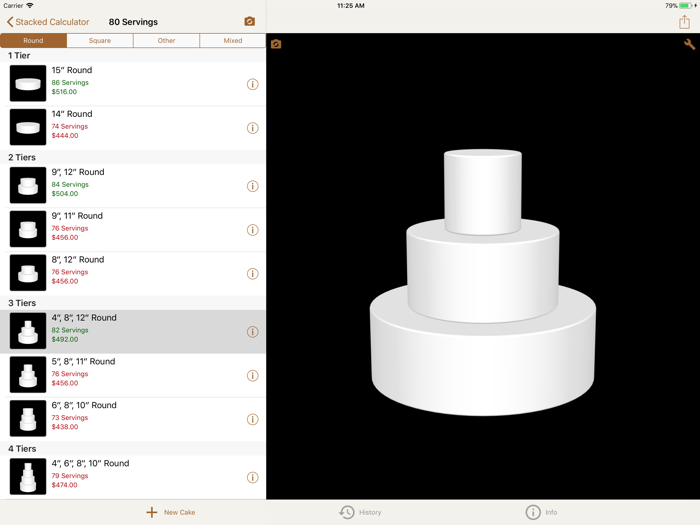Viewport: 700px width, 525px height.
Task: Choose the 6", 8", 10" Round title
Action: point(84,405)
